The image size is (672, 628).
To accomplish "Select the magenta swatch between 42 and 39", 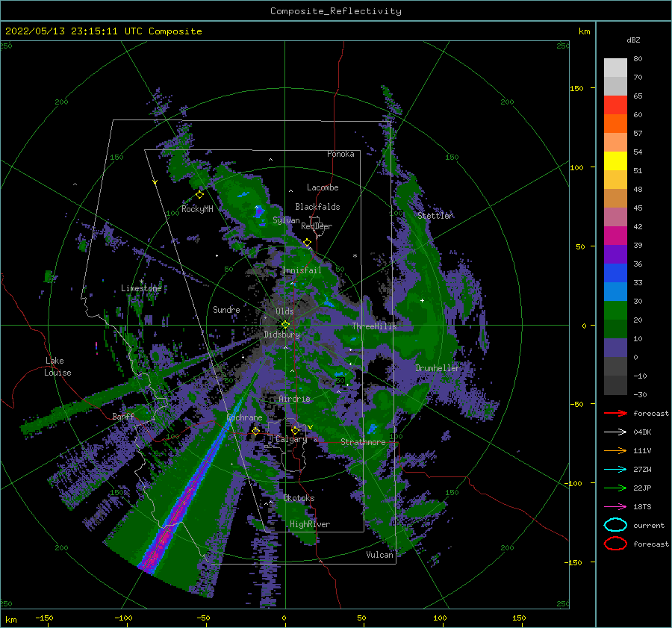I will (x=615, y=235).
